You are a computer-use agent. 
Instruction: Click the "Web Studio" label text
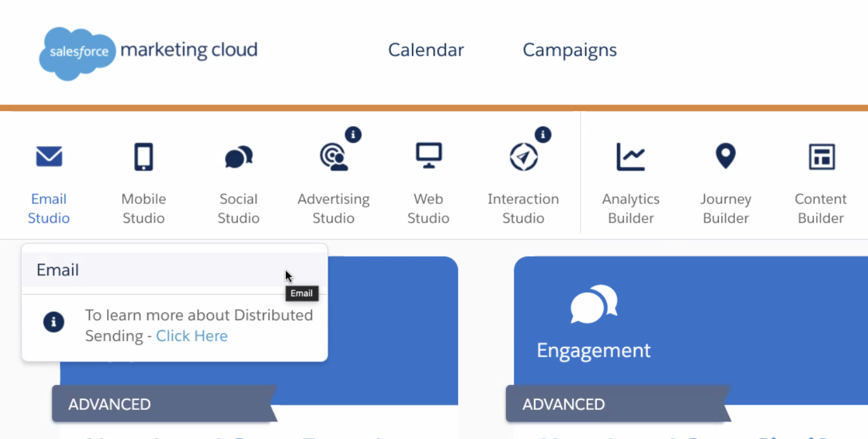pyautogui.click(x=428, y=208)
